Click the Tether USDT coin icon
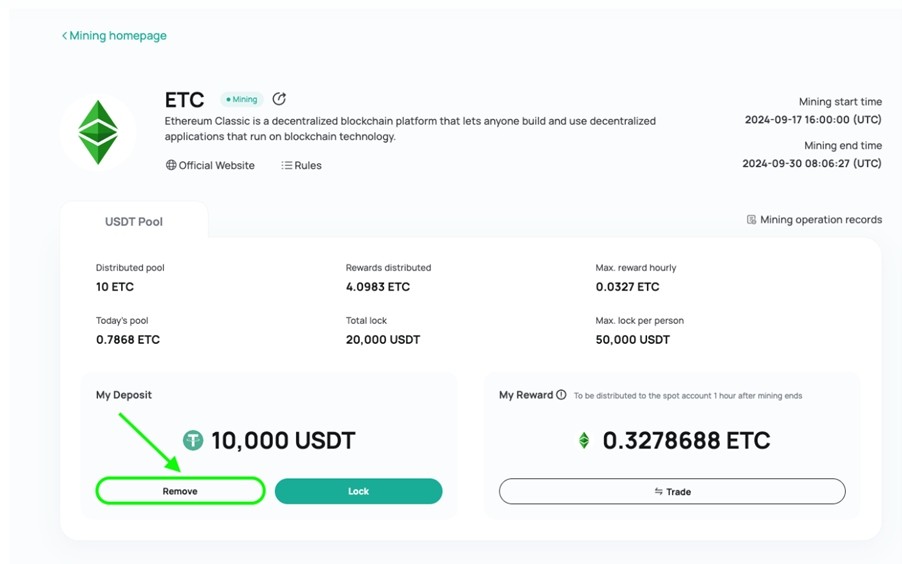The height and width of the screenshot is (564, 902). pos(193,440)
